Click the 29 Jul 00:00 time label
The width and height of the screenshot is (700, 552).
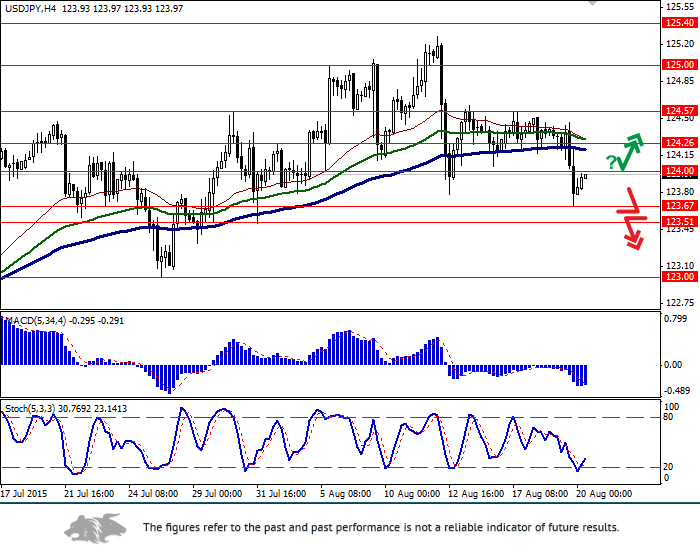click(217, 494)
